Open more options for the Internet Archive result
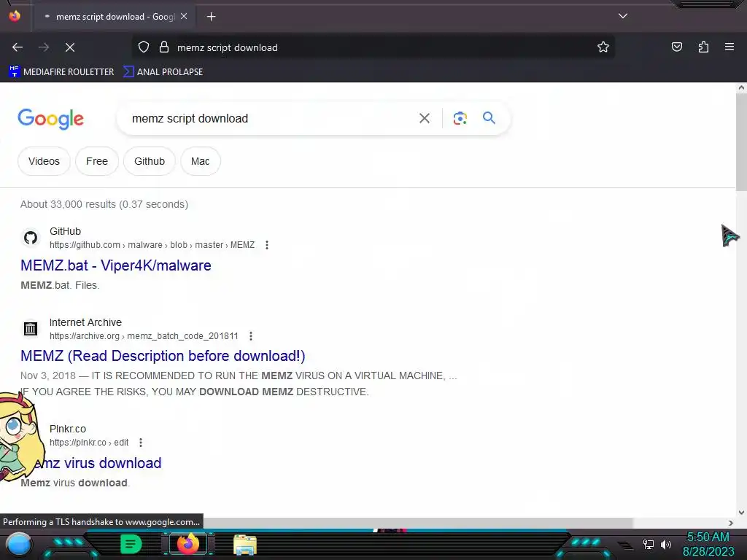The height and width of the screenshot is (560, 747). point(251,336)
